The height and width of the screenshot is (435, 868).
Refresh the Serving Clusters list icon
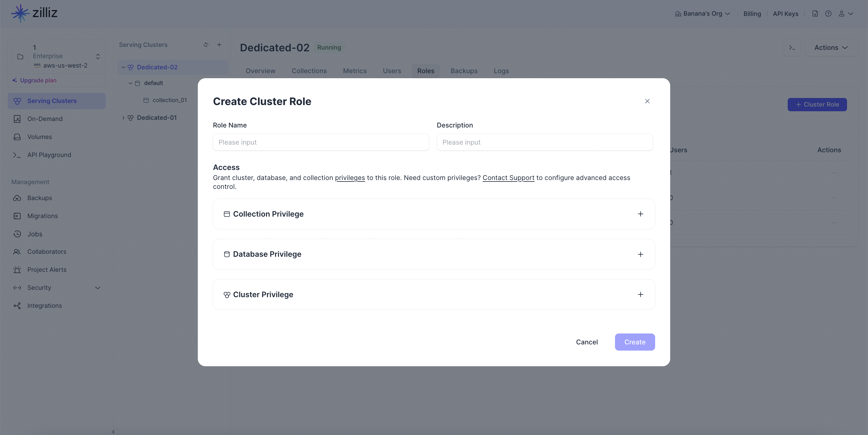tap(206, 45)
